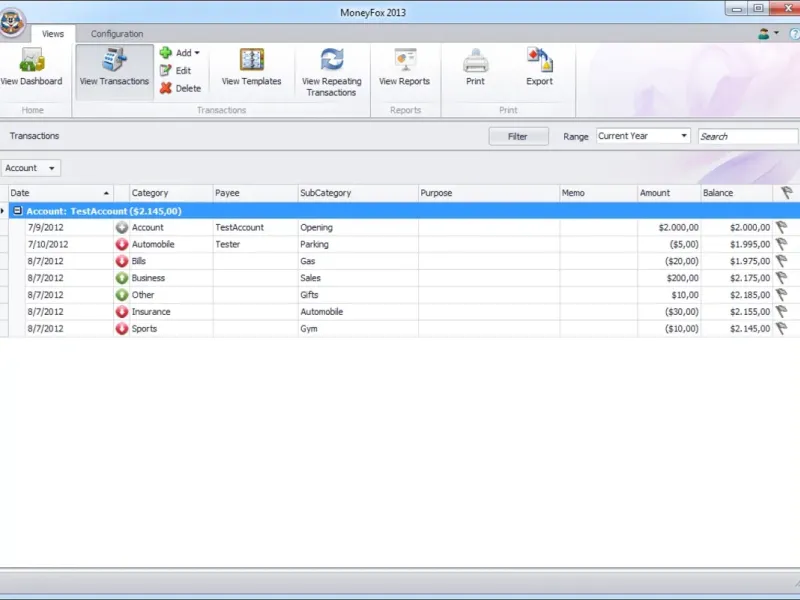800x600 pixels.
Task: Sort by the Date column header
Action: [x=60, y=193]
